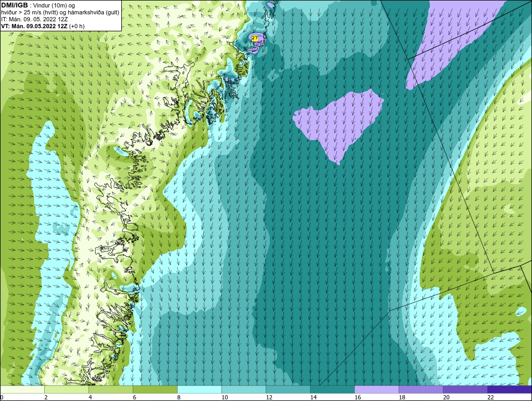Screen dimensions: 532x401
Task: Click the 'IT: Mán. 09. 05. 2022 12Z' line
Action: [x=34, y=19]
